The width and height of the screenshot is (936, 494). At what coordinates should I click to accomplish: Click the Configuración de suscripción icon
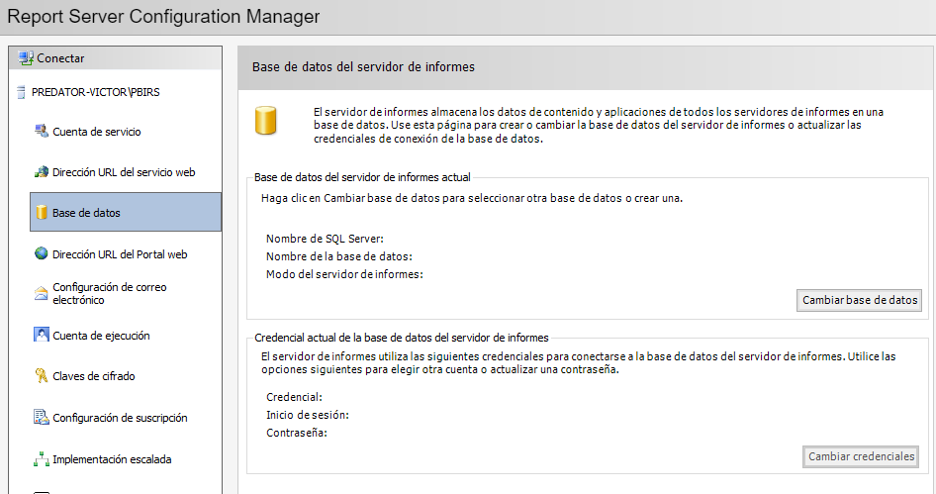(41, 417)
